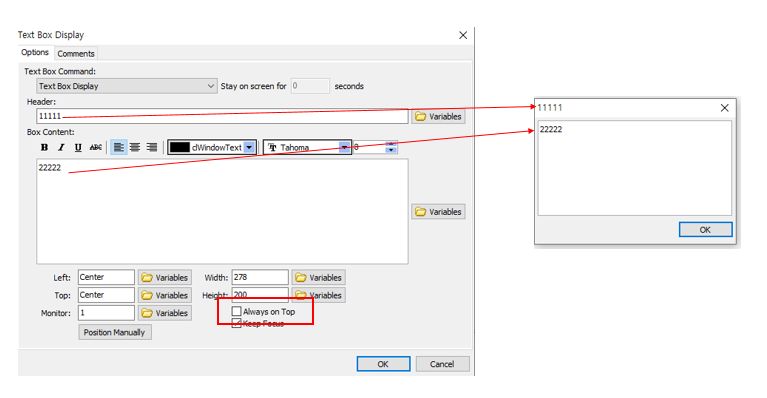
Task: Toggle bold formatting in Box Content toolbar
Action: coord(45,147)
